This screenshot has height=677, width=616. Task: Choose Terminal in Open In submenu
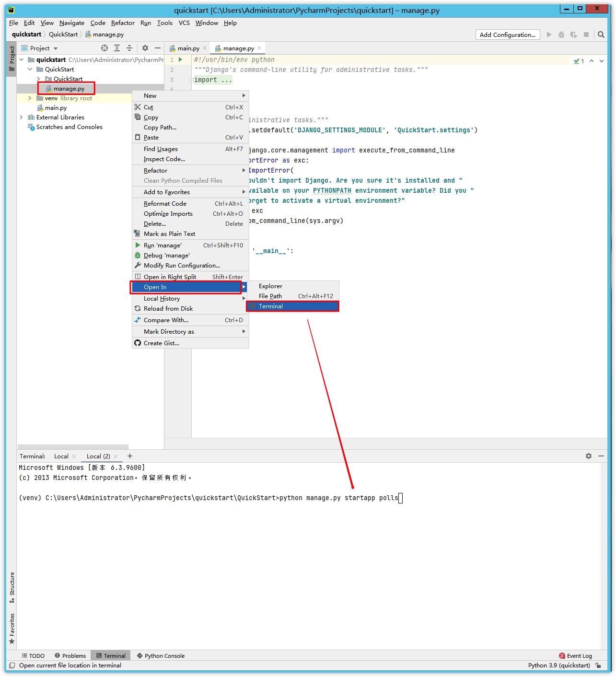point(292,306)
